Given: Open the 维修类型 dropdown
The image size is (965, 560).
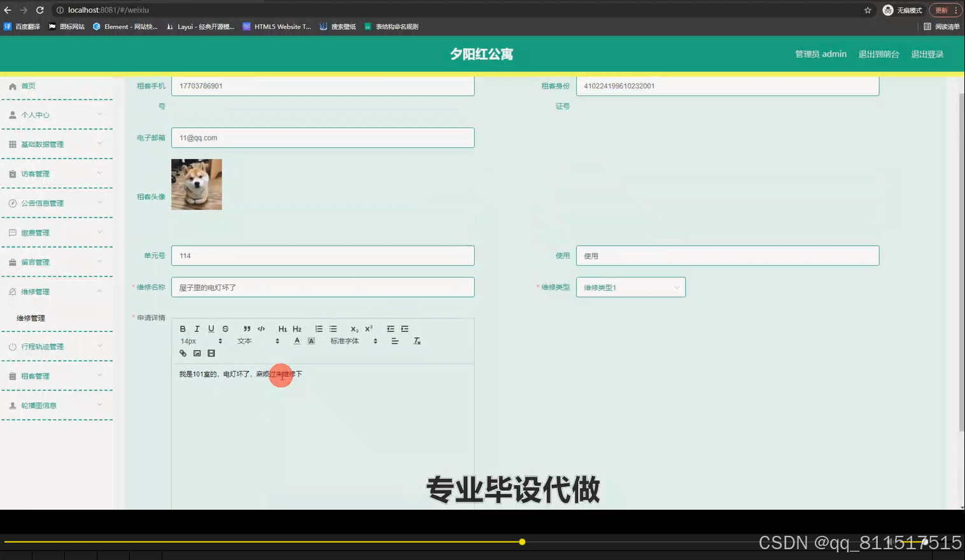Looking at the screenshot, I should tap(631, 288).
